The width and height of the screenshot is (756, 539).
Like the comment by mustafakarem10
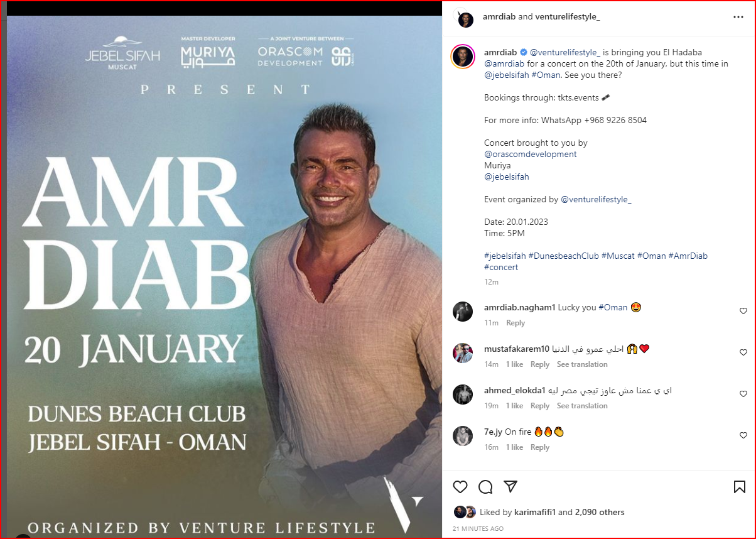tap(743, 352)
